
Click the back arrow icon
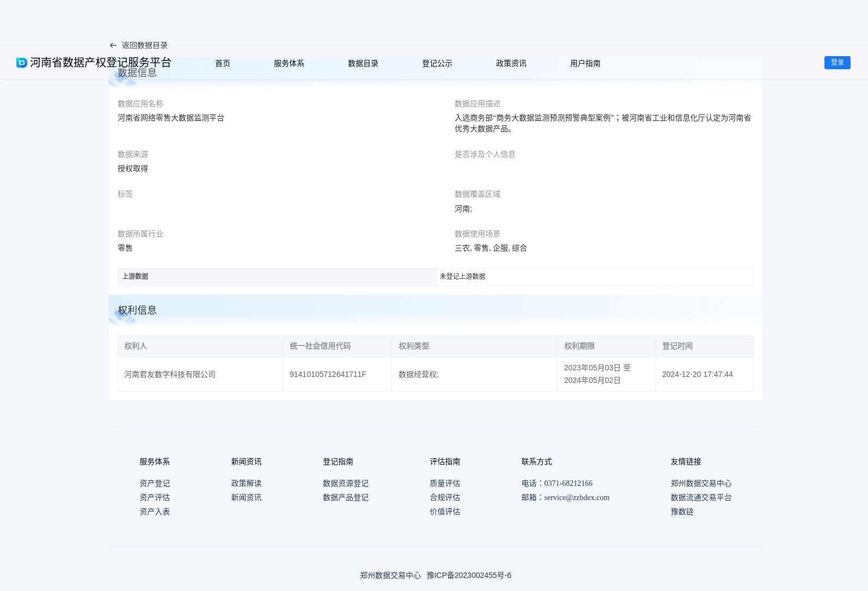pos(113,46)
